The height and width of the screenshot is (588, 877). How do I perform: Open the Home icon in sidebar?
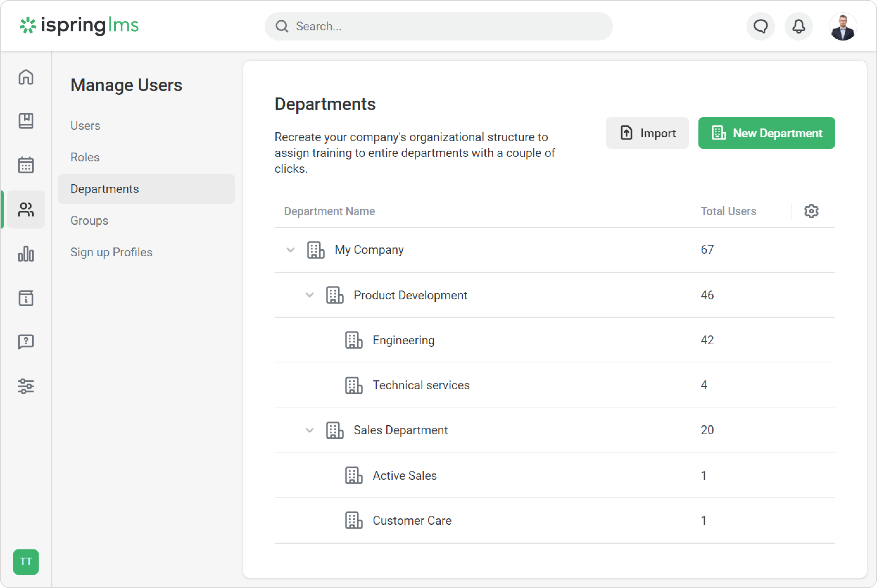pyautogui.click(x=26, y=77)
